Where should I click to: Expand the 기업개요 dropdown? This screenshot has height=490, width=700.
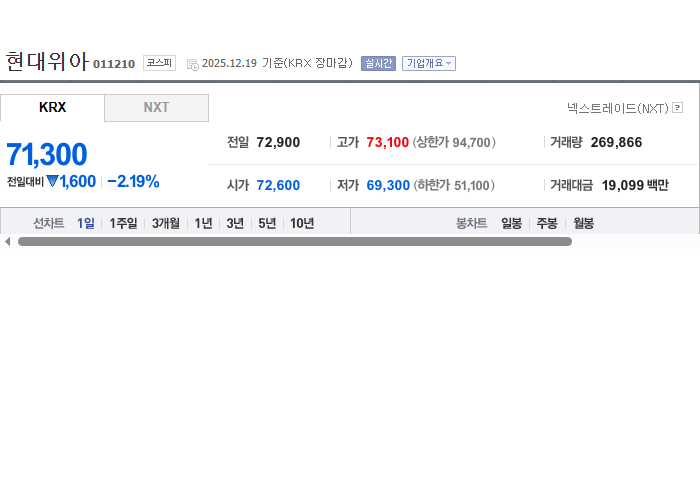429,63
